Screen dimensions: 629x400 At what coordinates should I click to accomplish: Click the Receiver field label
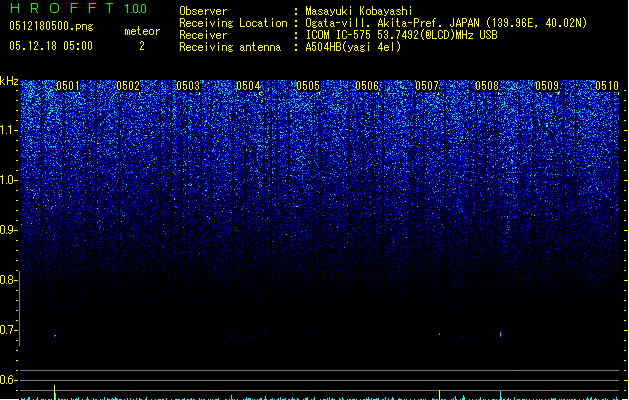[203, 35]
